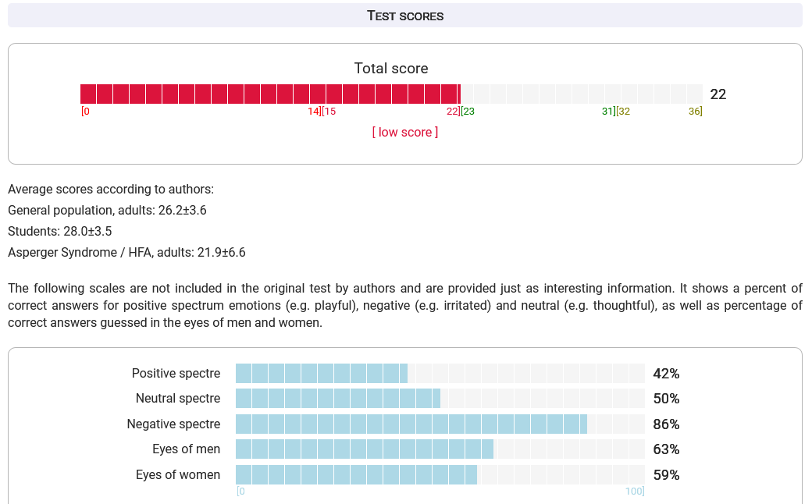Click the Positive spectre label
Viewport: 812px width, 504px height.
(176, 373)
